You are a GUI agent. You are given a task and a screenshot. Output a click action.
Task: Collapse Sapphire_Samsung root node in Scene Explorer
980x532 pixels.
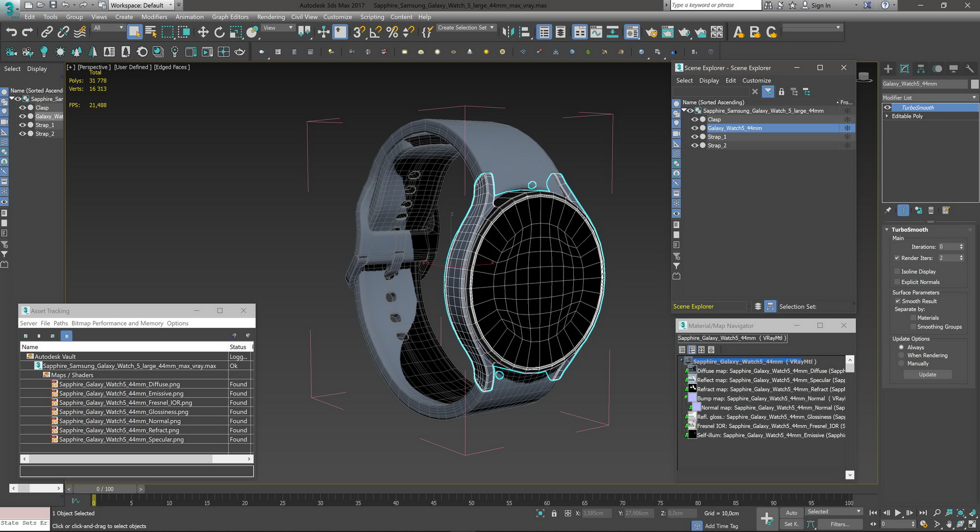coord(684,111)
